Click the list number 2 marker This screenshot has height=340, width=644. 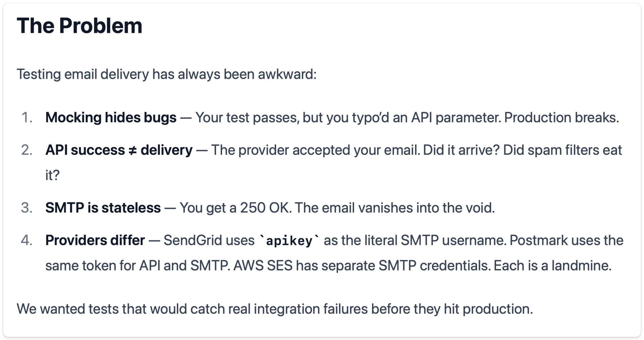(27, 150)
